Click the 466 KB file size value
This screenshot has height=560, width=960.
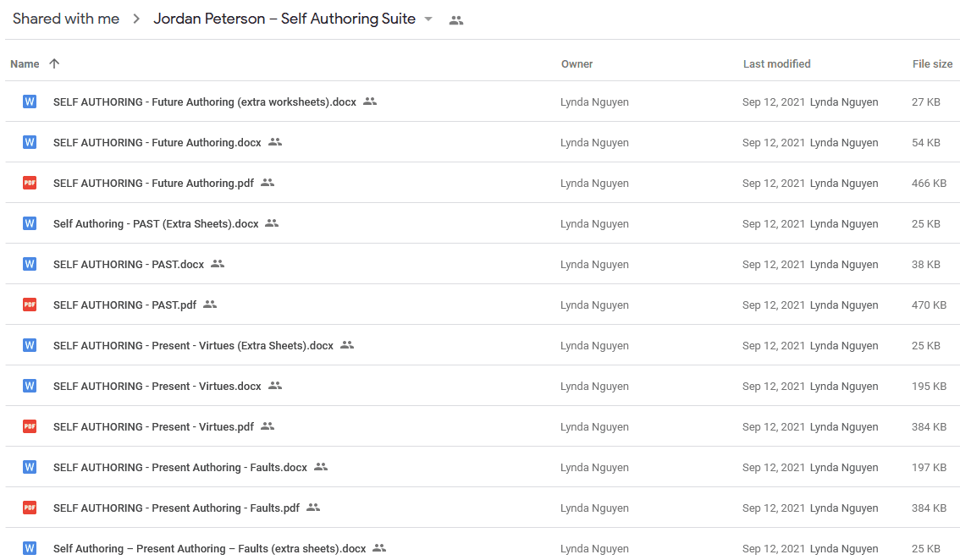(929, 183)
